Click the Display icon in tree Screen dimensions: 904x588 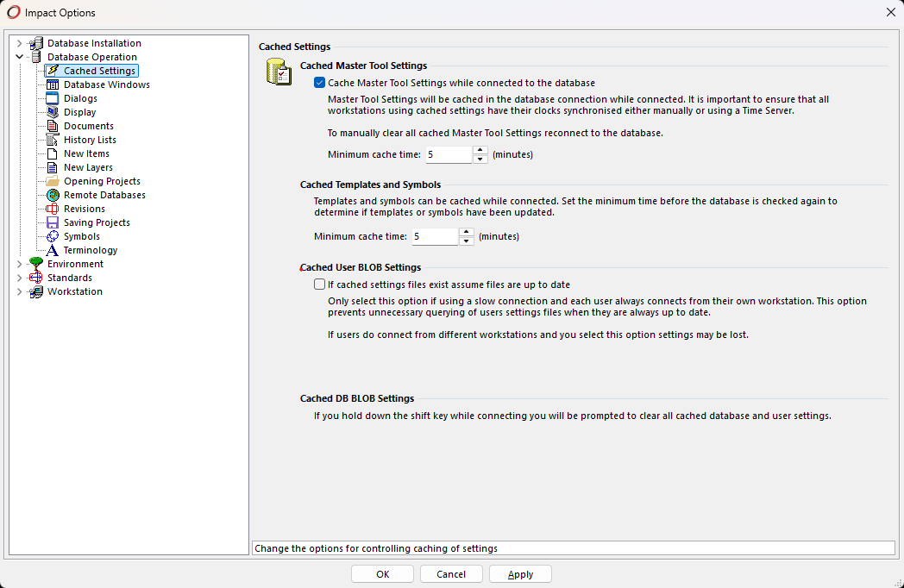pyautogui.click(x=53, y=112)
